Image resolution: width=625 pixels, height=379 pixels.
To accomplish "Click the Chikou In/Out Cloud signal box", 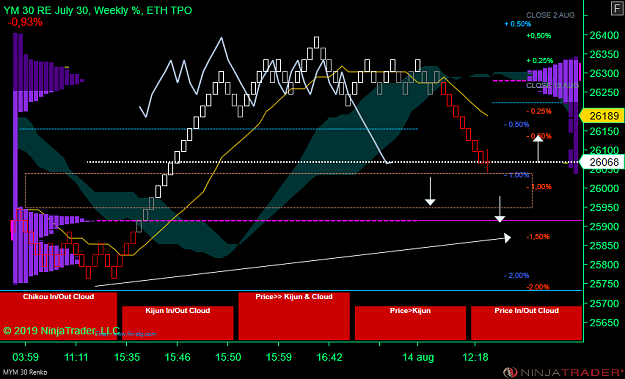I will click(x=58, y=316).
